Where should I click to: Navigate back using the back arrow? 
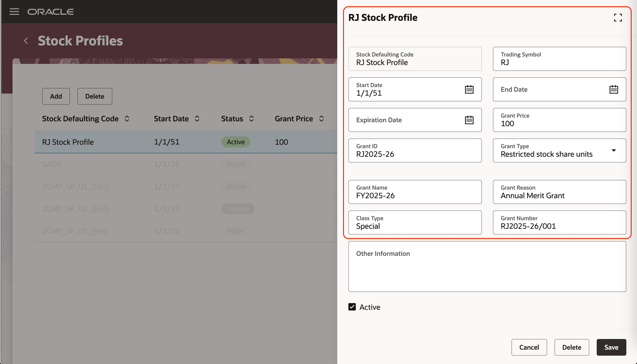tap(26, 41)
